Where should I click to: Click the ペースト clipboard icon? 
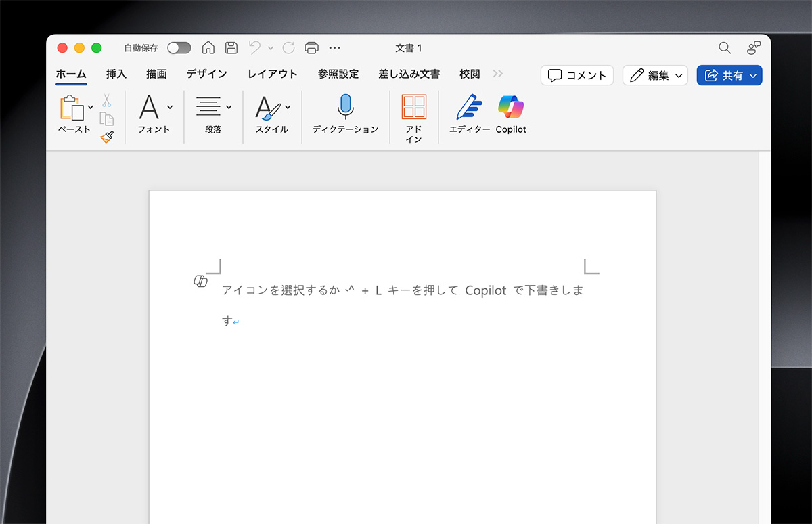tap(72, 108)
